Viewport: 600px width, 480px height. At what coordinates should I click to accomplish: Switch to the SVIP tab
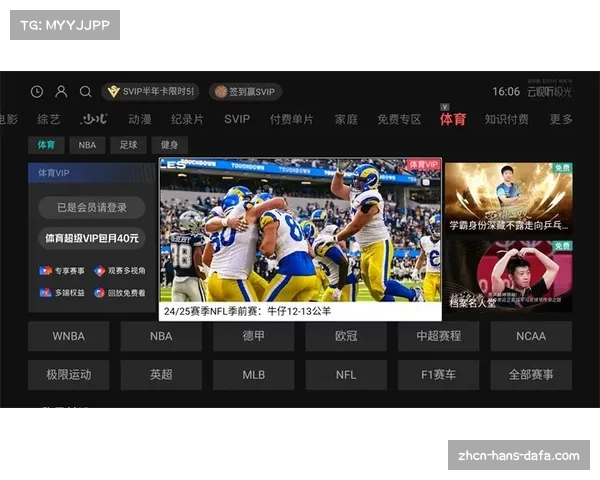click(x=237, y=119)
